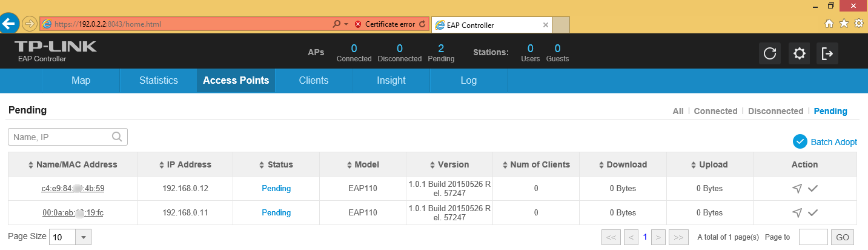This screenshot has height=250, width=868.
Task: Expand the Page Size dropdown
Action: [x=84, y=237]
